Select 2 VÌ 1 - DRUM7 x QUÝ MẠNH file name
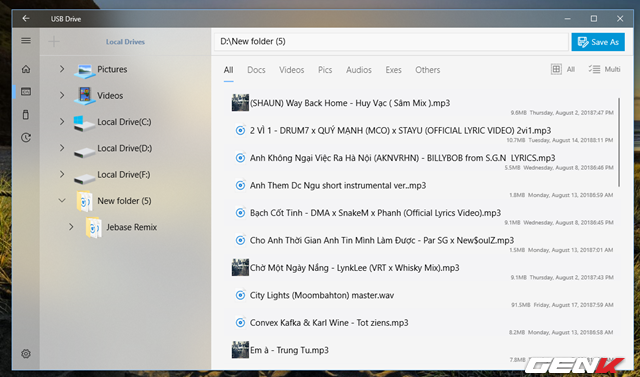 click(400, 131)
